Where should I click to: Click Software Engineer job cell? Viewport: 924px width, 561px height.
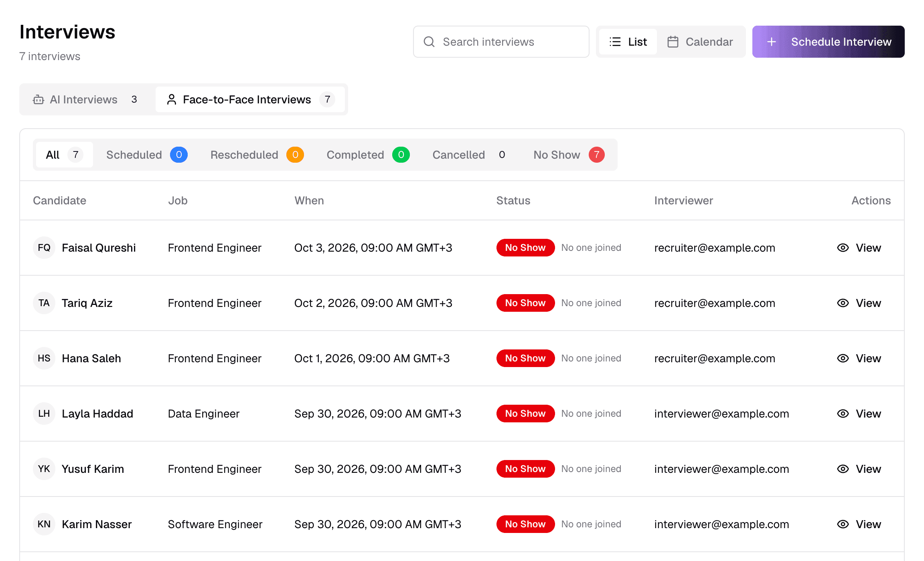click(x=215, y=524)
